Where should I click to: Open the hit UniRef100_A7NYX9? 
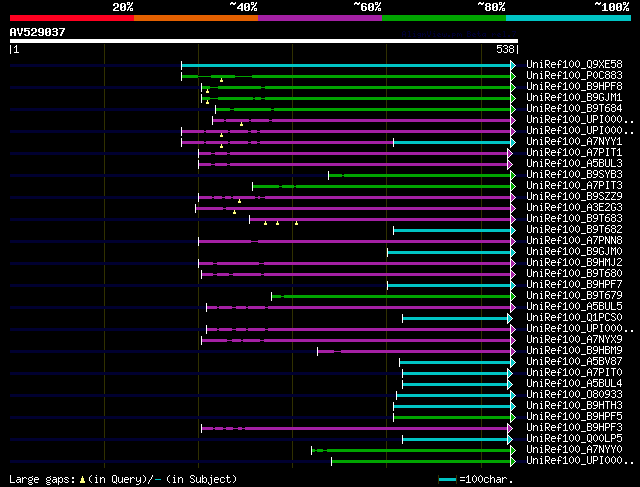coord(574,340)
